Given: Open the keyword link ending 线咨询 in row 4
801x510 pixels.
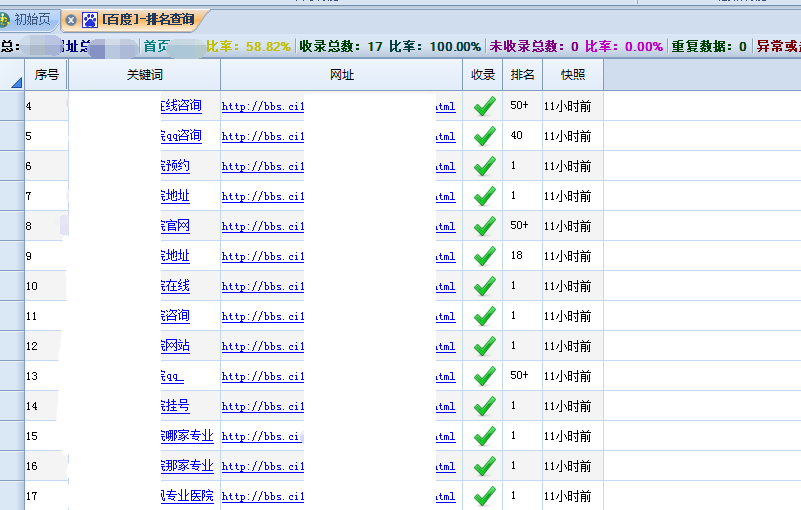Looking at the screenshot, I should (x=181, y=106).
